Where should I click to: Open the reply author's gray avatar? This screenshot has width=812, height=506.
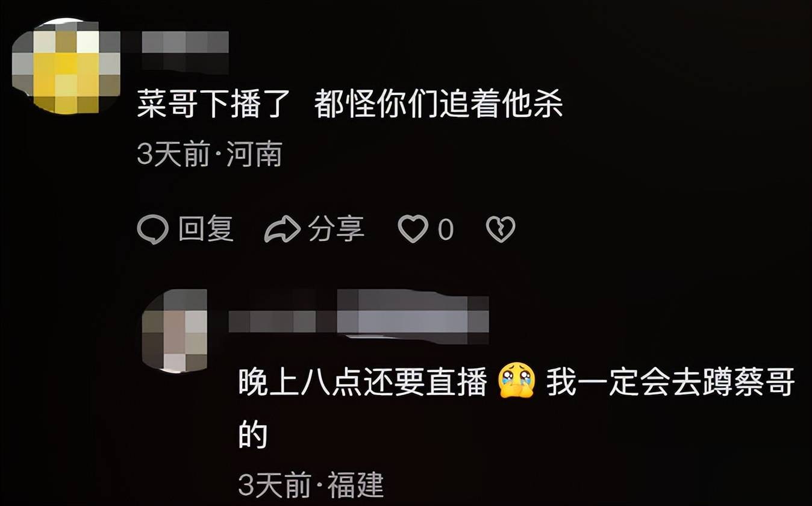175,331
